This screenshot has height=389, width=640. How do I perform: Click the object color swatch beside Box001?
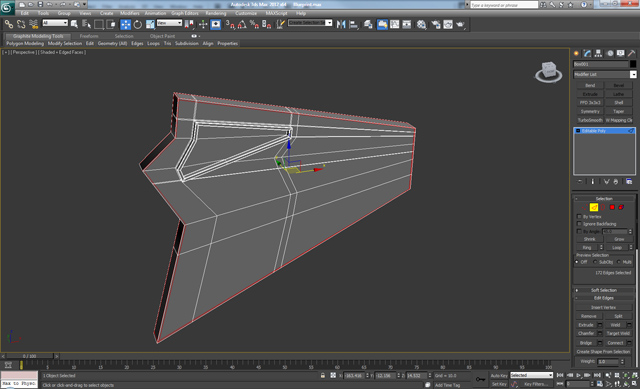click(x=633, y=64)
